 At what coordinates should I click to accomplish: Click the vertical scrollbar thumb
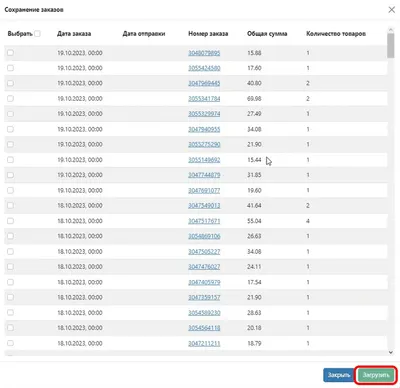click(x=391, y=45)
